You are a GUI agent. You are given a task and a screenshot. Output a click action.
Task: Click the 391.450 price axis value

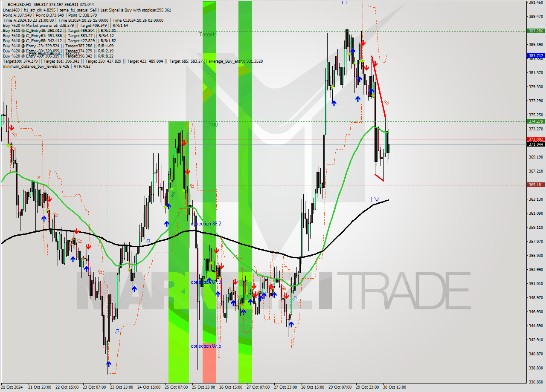coord(536,3)
